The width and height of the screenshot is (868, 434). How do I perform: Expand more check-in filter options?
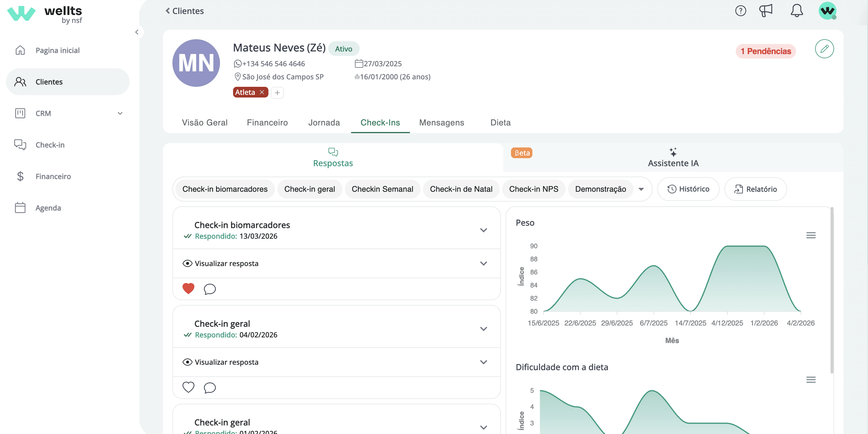(641, 189)
